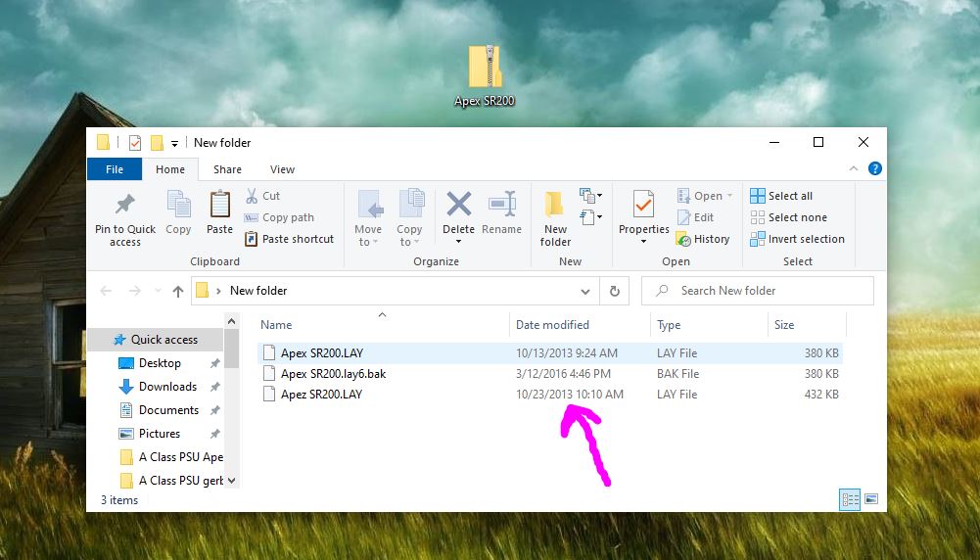980x560 pixels.
Task: Open the blue Help question mark icon
Action: coord(875,168)
